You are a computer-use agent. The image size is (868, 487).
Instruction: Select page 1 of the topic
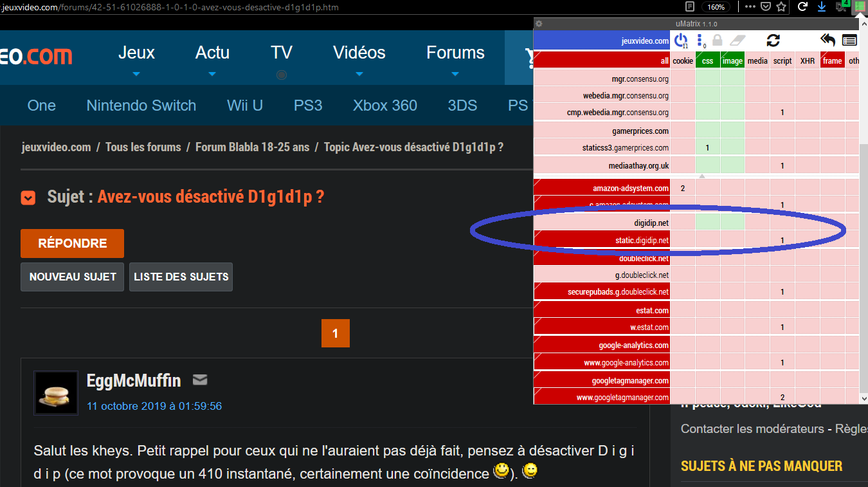[x=335, y=333]
